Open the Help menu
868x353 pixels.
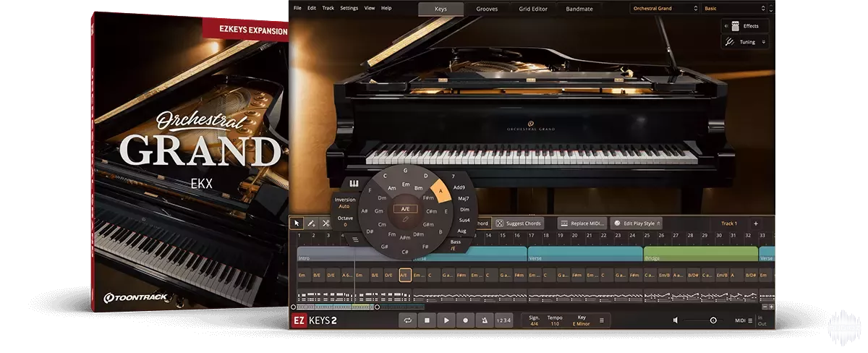click(x=386, y=8)
